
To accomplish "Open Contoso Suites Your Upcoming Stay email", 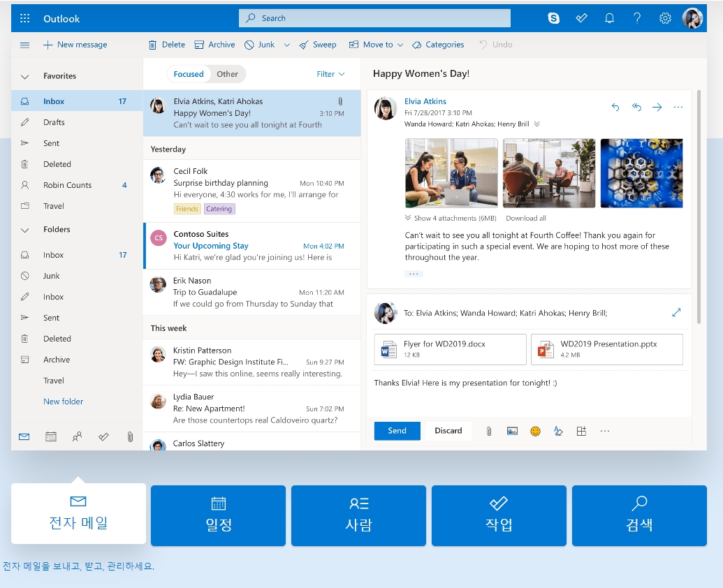I will (x=252, y=246).
